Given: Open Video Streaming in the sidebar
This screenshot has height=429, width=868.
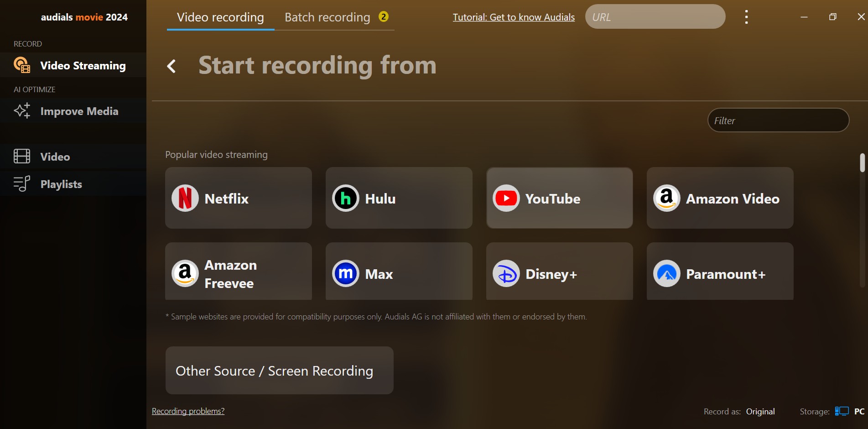Looking at the screenshot, I should click(x=73, y=65).
